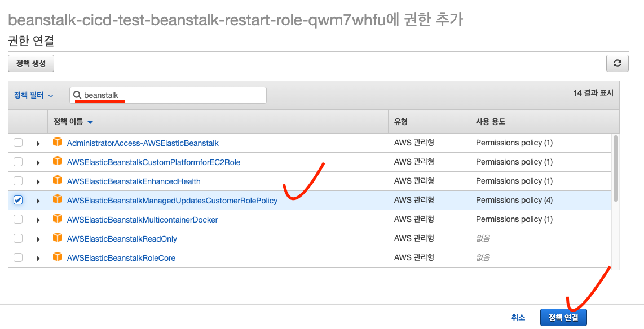Click policy box icon for AWSElasticBeanstalkManagedUpdatesCustomerRolePolicy
The image size is (644, 329).
(58, 199)
